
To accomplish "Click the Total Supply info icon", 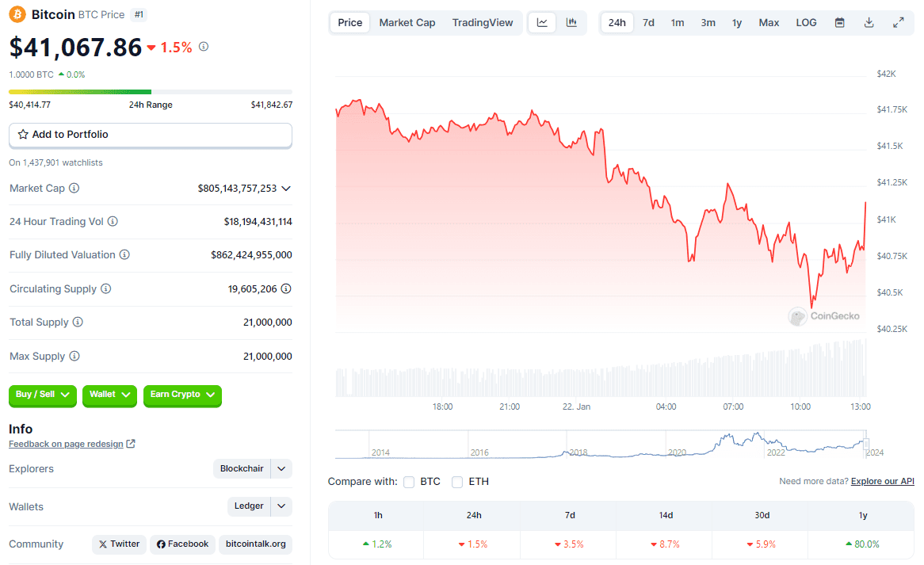I will tap(78, 322).
